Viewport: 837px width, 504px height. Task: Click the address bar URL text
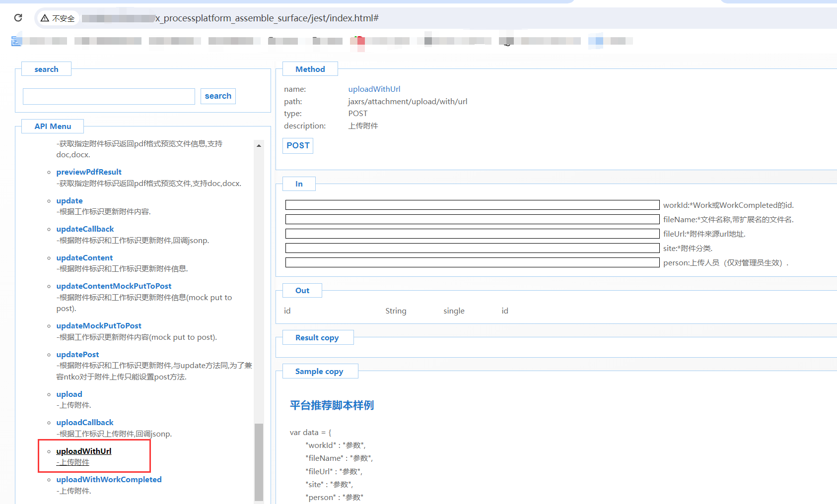(x=267, y=18)
